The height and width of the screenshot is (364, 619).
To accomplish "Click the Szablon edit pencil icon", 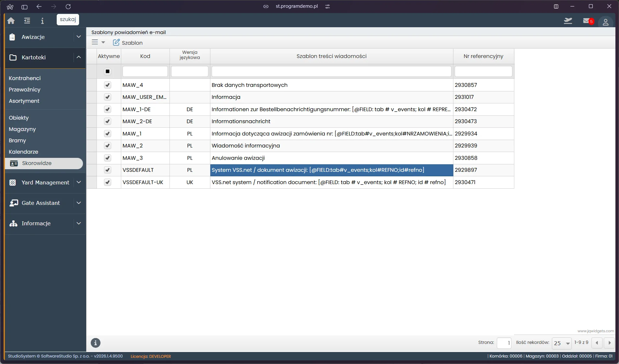I will click(x=116, y=42).
